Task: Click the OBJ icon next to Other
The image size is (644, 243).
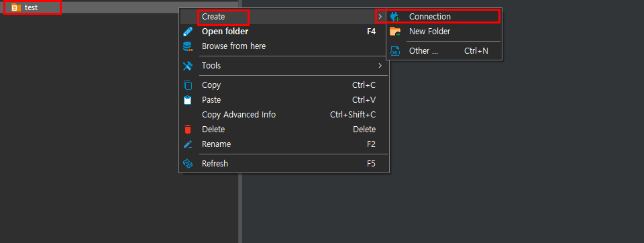Action: (x=394, y=51)
